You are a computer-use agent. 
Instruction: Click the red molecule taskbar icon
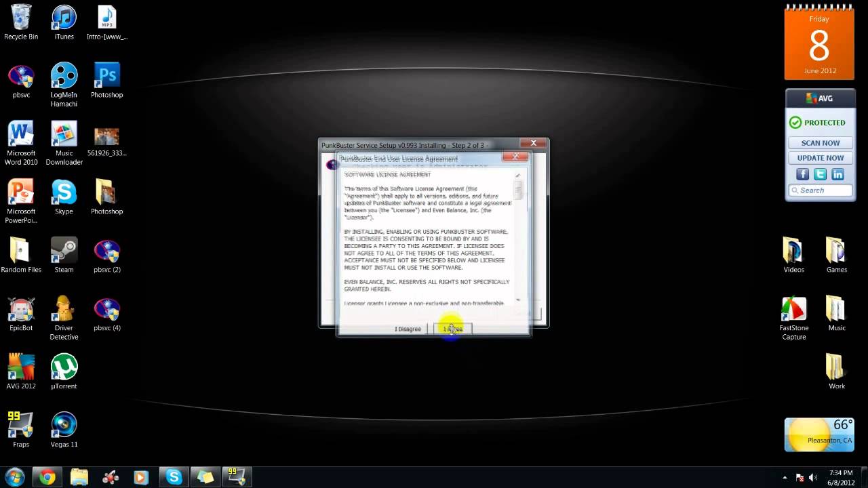click(x=110, y=477)
